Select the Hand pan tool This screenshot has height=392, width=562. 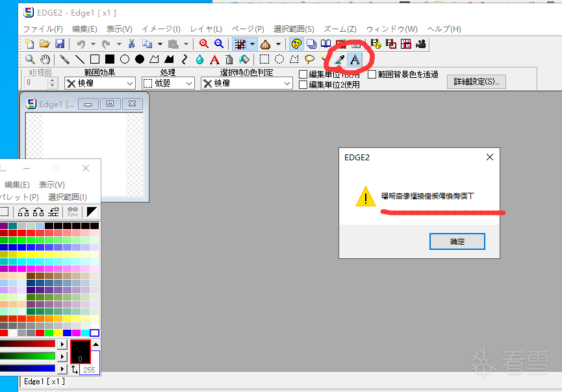[x=45, y=60]
